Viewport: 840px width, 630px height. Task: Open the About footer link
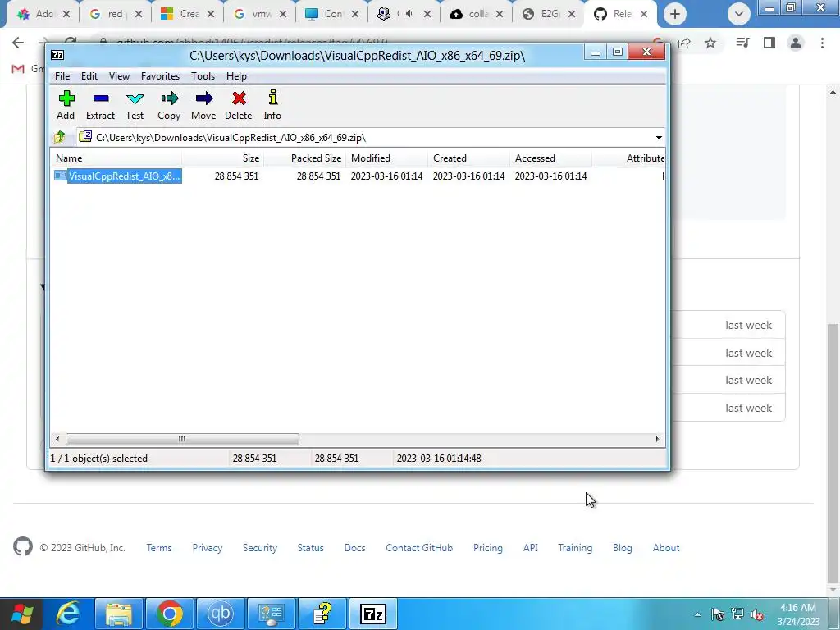666,547
